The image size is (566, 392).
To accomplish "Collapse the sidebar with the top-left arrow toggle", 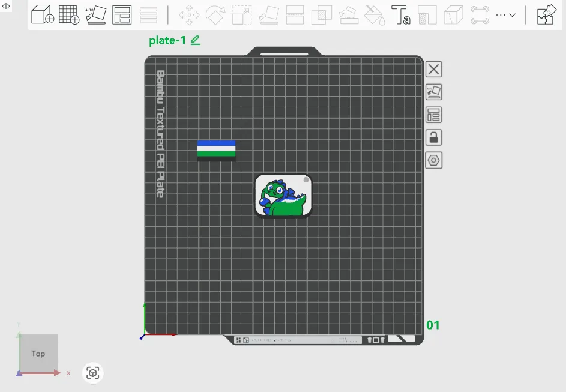I will click(6, 6).
